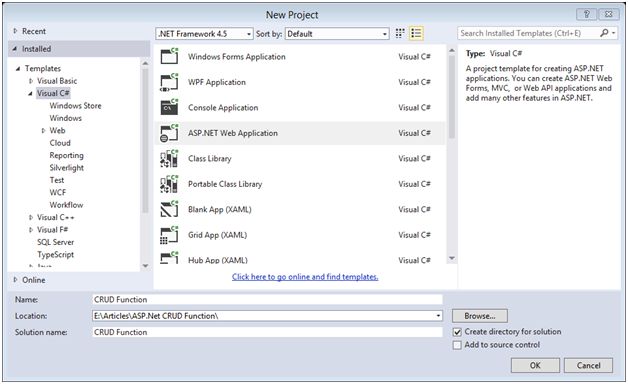Select Silverlight in the templates tree

tap(66, 168)
